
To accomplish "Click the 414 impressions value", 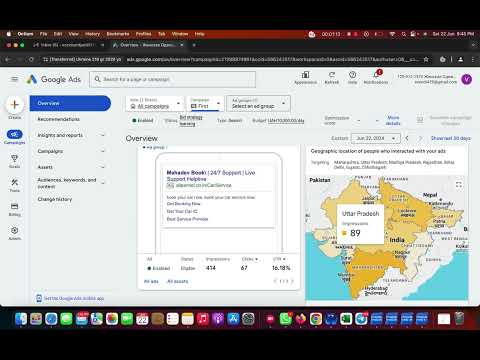I will tap(211, 268).
